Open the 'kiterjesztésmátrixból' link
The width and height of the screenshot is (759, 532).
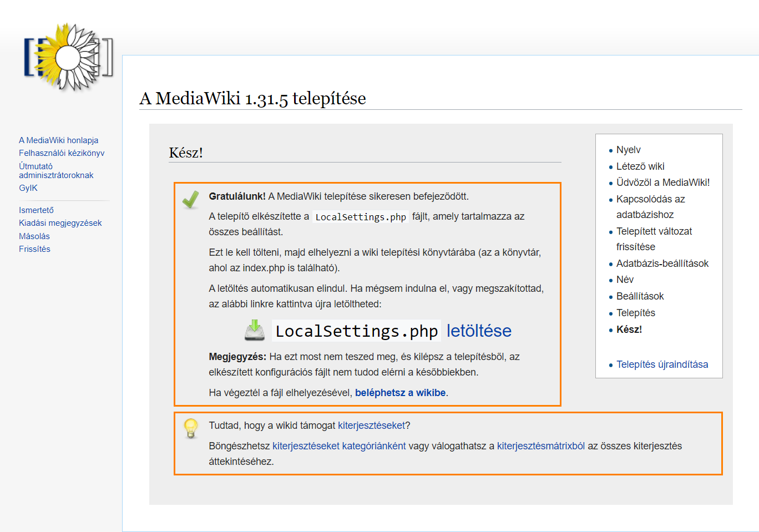[x=540, y=446]
